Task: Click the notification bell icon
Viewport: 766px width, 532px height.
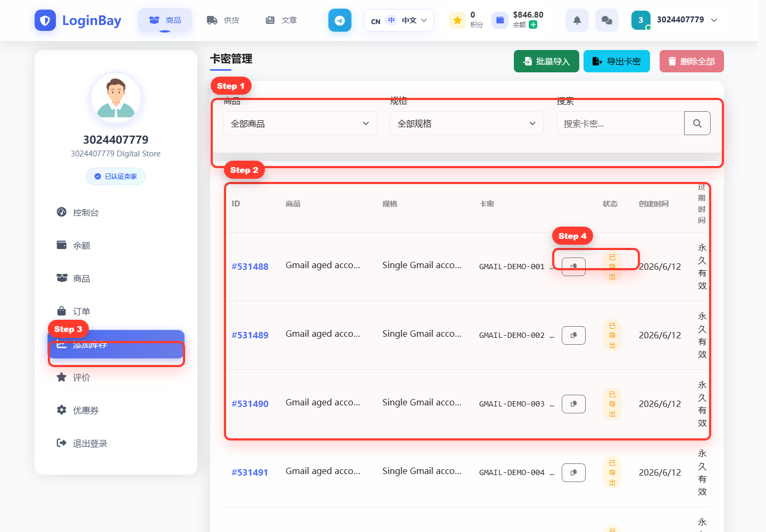Action: click(x=577, y=20)
